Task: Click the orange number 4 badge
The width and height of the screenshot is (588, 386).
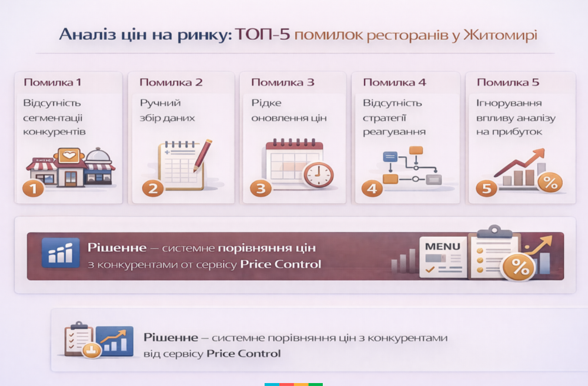Action: pyautogui.click(x=372, y=189)
